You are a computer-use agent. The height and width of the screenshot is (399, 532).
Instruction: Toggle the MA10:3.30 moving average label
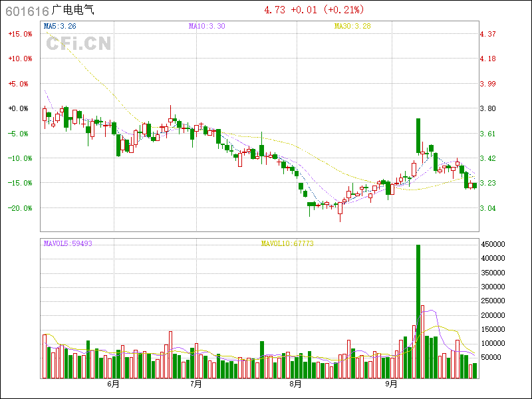click(207, 26)
